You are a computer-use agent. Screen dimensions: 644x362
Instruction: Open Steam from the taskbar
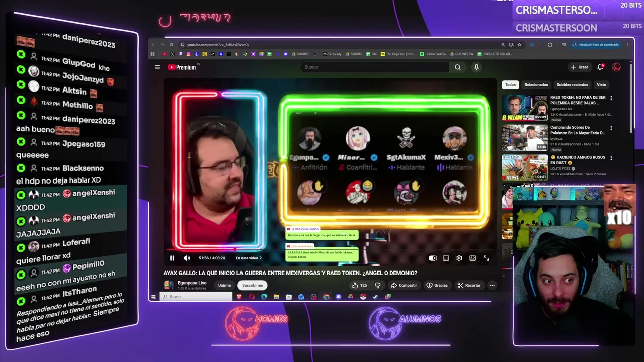click(375, 297)
